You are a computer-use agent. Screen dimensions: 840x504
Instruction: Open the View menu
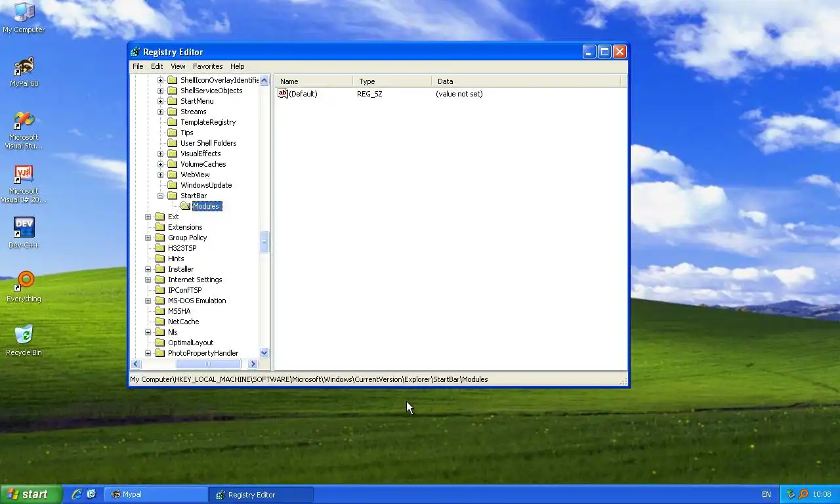pos(178,66)
